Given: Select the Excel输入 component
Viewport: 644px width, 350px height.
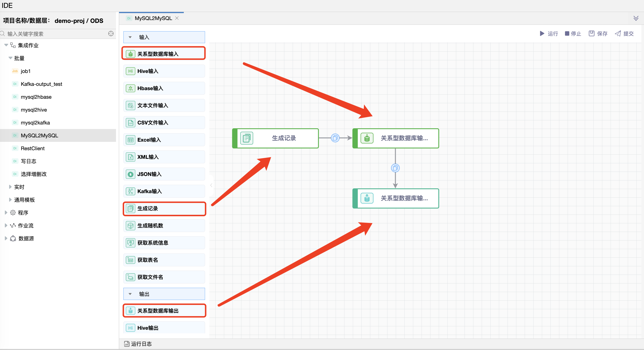Looking at the screenshot, I should [164, 139].
